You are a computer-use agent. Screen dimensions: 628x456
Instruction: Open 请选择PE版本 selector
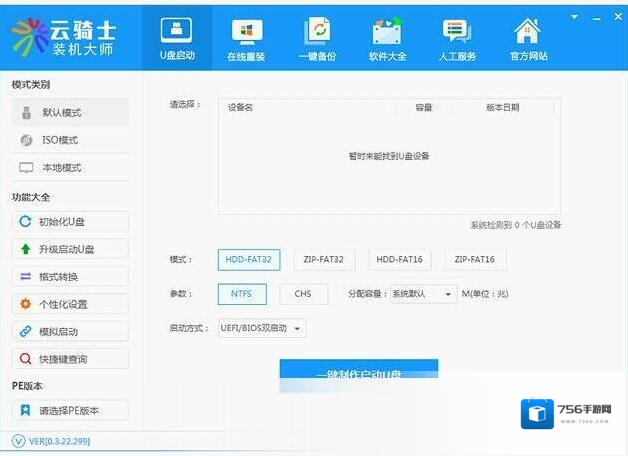[70, 410]
